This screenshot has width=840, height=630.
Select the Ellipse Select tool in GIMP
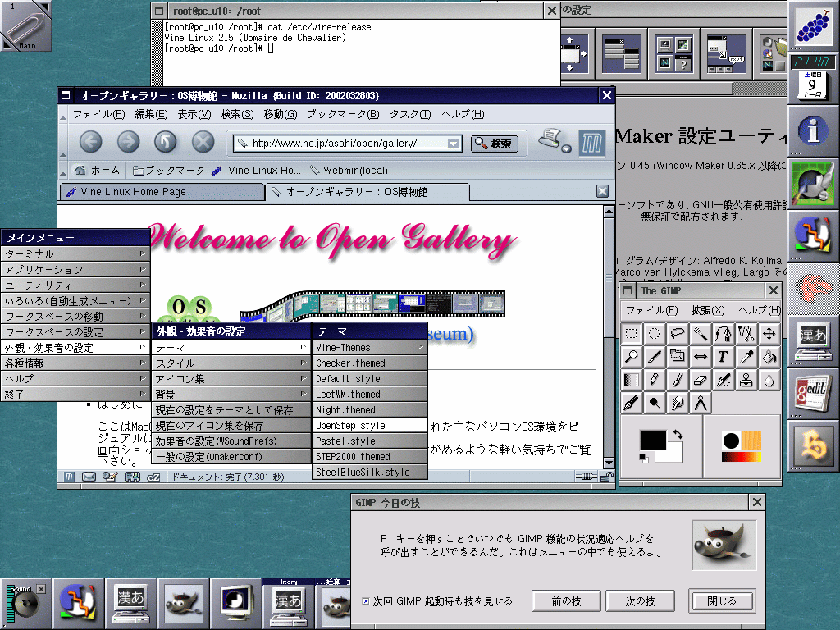click(x=655, y=334)
